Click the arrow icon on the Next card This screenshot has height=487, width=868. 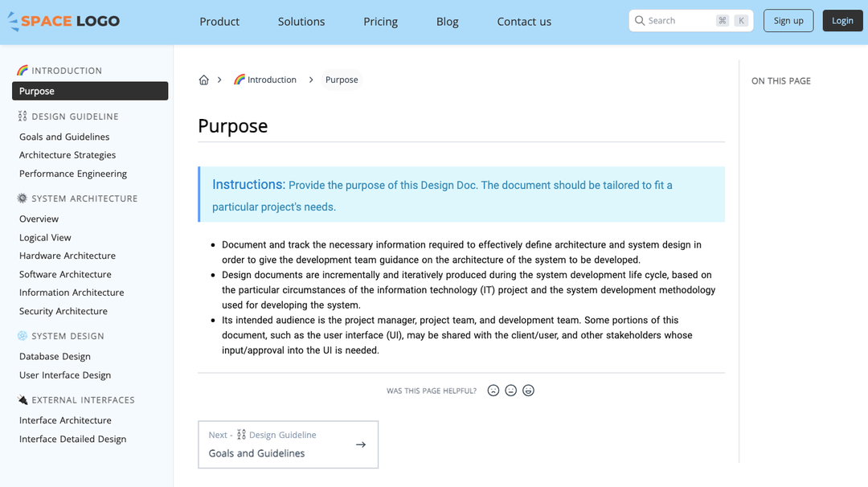pyautogui.click(x=360, y=444)
